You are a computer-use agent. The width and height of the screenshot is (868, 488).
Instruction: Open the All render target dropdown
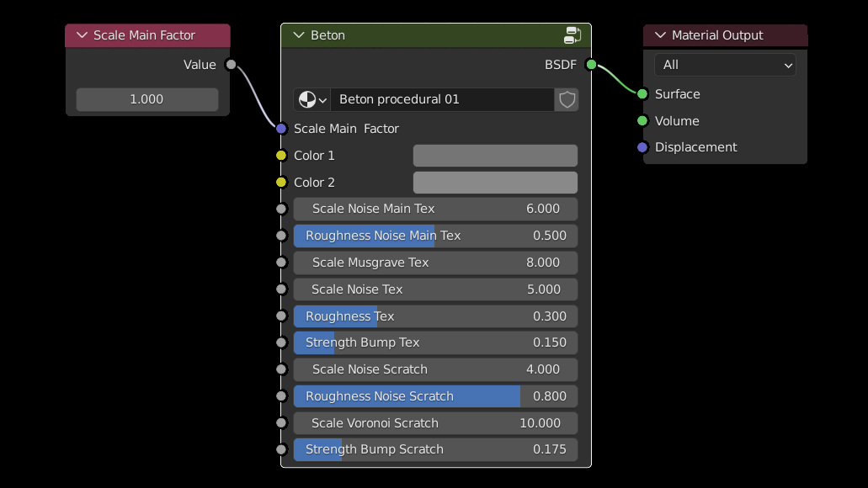pyautogui.click(x=725, y=65)
